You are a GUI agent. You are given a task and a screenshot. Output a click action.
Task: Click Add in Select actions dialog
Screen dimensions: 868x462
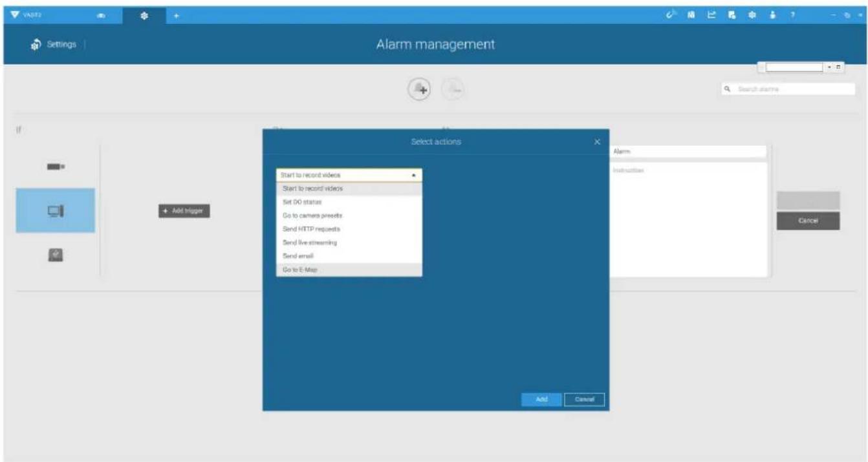pyautogui.click(x=541, y=400)
